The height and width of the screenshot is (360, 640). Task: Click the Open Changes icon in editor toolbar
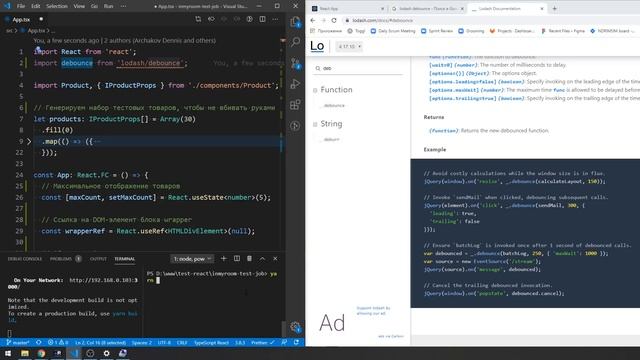pyautogui.click(x=198, y=19)
